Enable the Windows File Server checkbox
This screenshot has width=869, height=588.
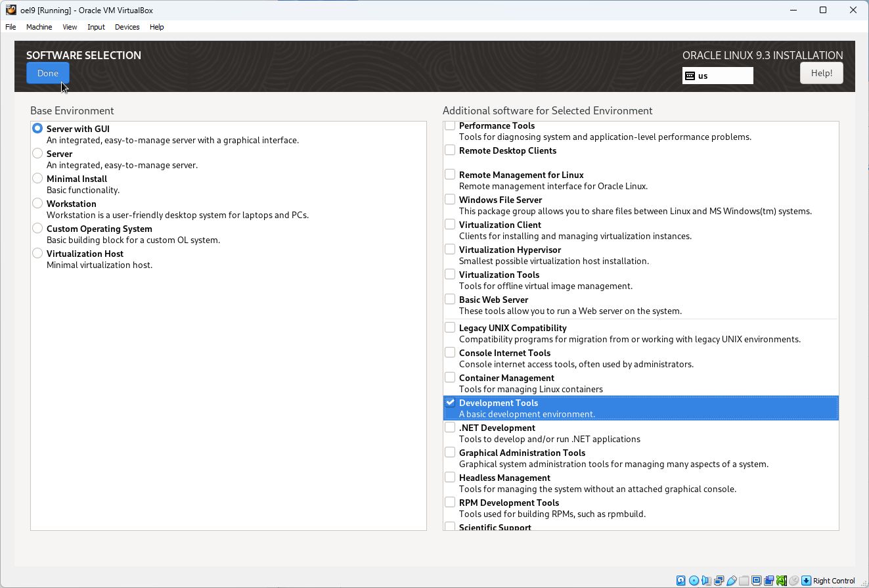[450, 199]
